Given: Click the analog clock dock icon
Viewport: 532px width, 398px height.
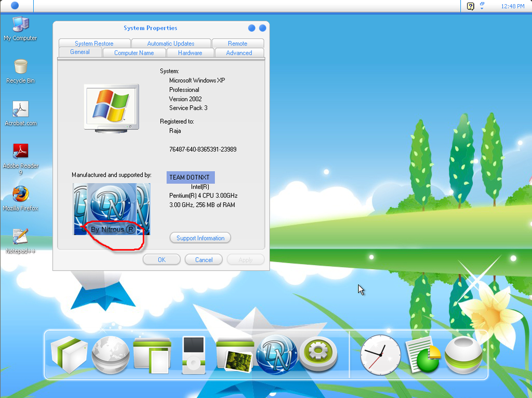Looking at the screenshot, I should point(380,354).
